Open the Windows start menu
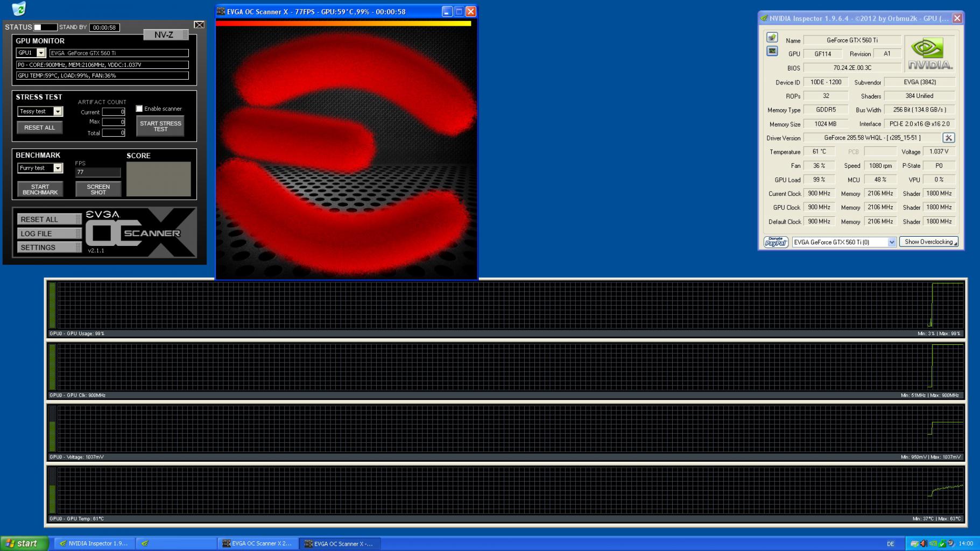The image size is (980, 551). 25,543
